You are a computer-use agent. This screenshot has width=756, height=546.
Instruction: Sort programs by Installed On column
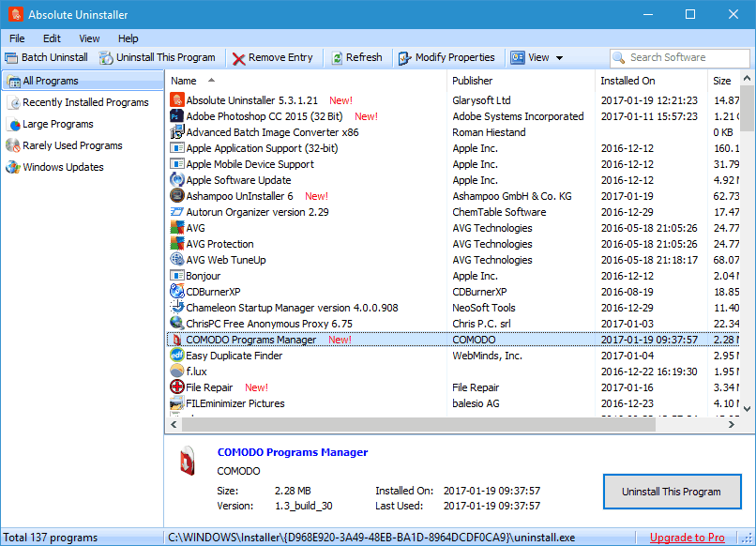(x=627, y=81)
